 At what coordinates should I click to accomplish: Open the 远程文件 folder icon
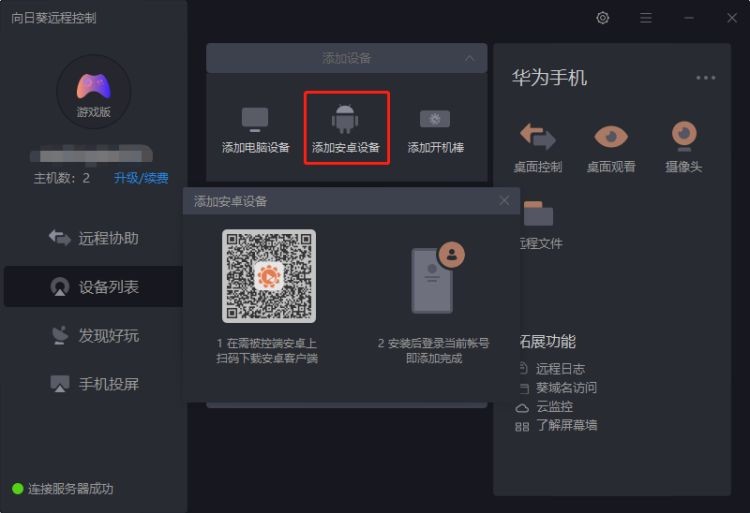(539, 214)
